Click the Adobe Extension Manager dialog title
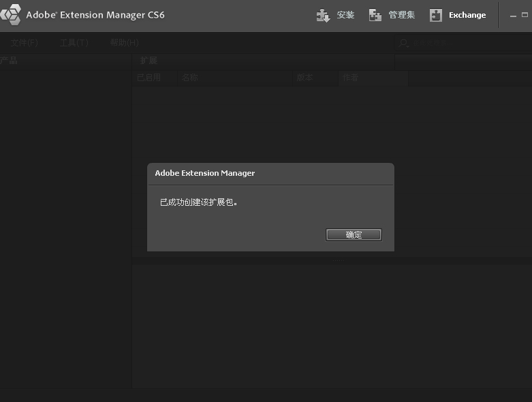This screenshot has width=532, height=402. click(205, 173)
